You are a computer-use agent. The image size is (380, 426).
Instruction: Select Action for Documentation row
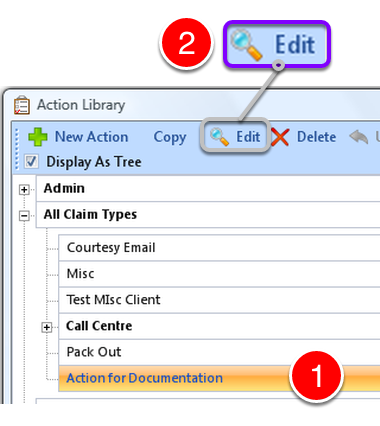[x=219, y=378]
